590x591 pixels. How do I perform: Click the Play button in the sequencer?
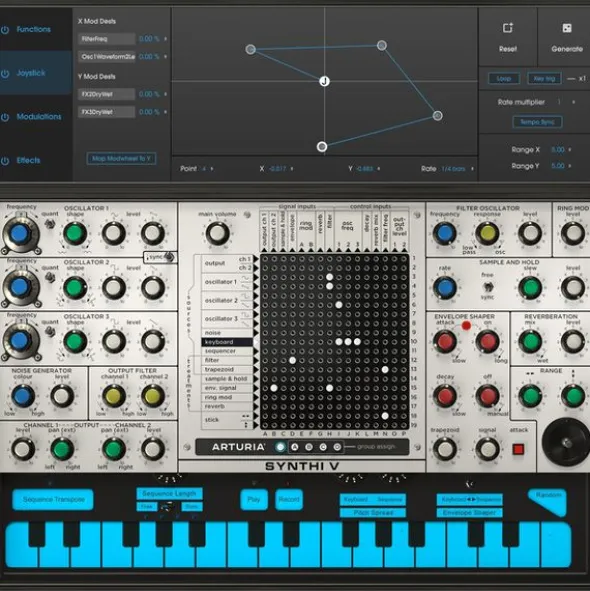coord(254,499)
